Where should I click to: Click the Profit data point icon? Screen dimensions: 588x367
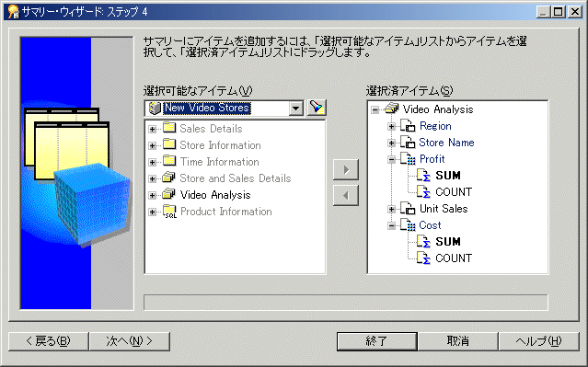pyautogui.click(x=408, y=159)
